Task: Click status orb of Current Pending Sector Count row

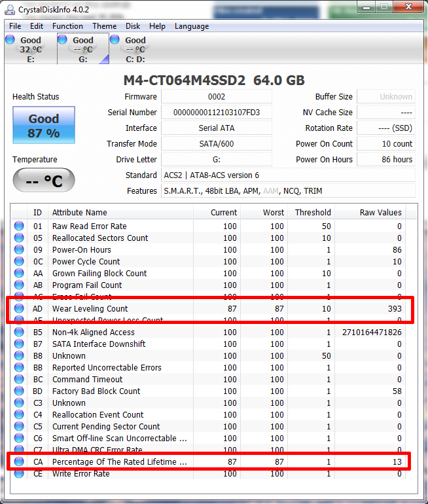Action: [x=19, y=426]
